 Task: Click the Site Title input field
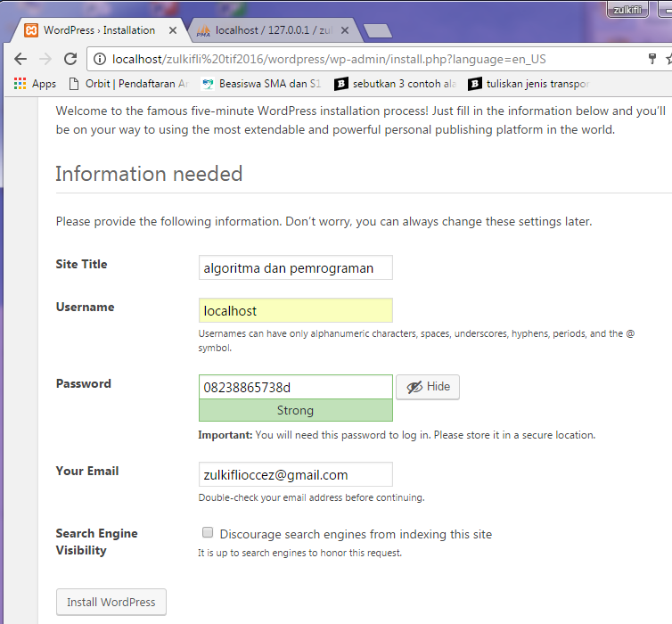[296, 267]
